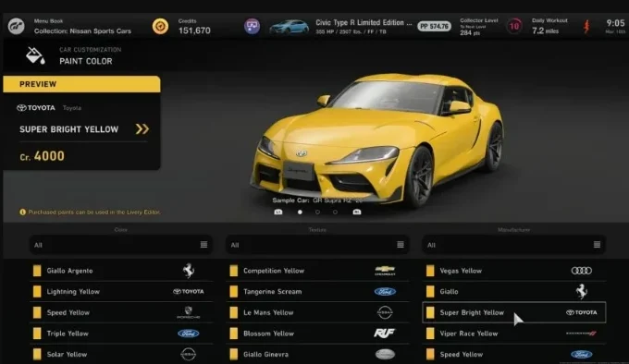Click Ferrari logo on Giallo Argento row
Viewport: 629px width, 364px height.
pos(188,271)
